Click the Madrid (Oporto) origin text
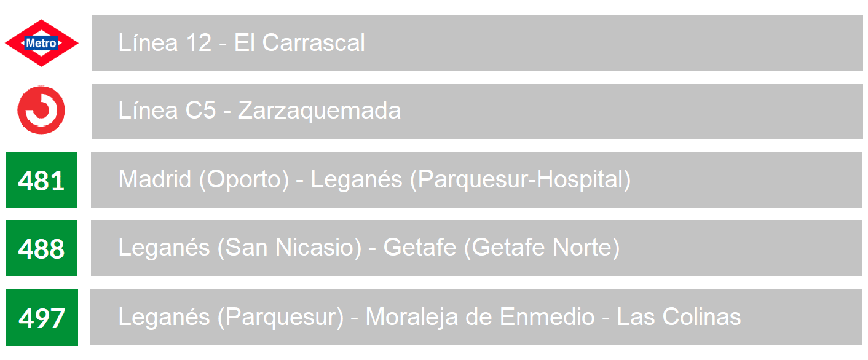Screen dimensions: 868x360 203,179
